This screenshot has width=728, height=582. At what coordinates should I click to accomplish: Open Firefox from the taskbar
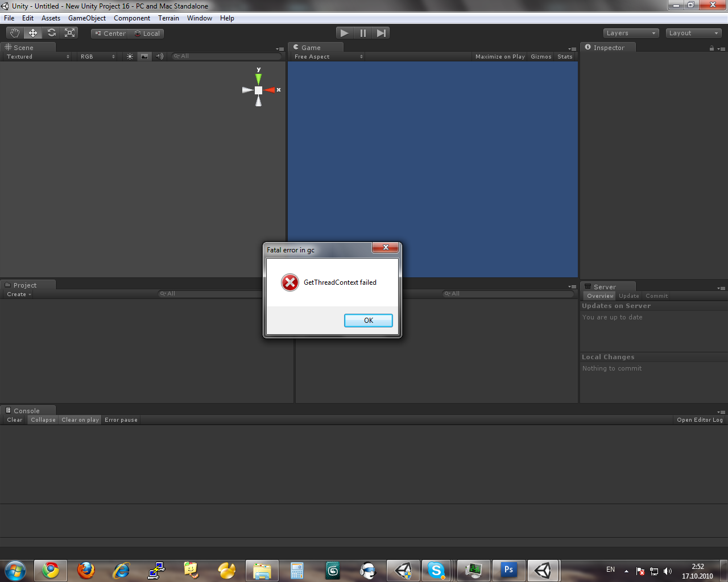[86, 570]
